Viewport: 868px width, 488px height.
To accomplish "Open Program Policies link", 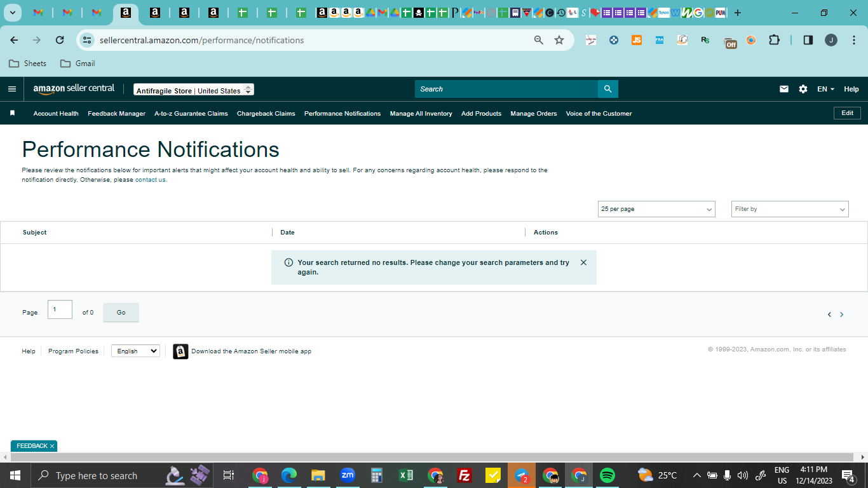I will click(73, 351).
